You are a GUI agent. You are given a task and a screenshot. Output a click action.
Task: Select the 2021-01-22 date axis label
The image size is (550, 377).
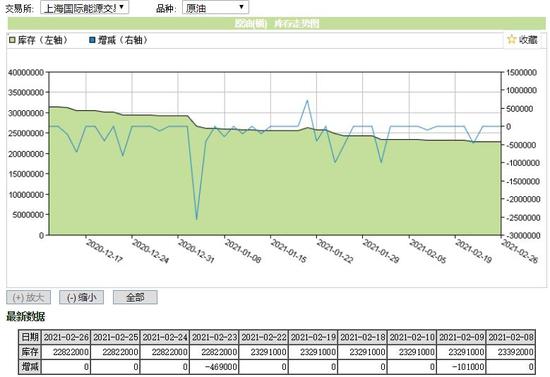point(335,251)
